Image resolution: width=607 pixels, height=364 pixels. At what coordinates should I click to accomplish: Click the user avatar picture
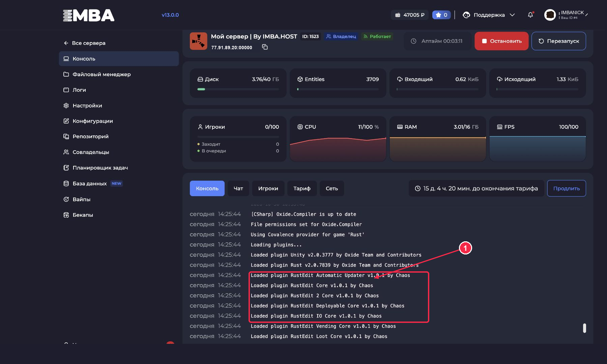pyautogui.click(x=550, y=15)
